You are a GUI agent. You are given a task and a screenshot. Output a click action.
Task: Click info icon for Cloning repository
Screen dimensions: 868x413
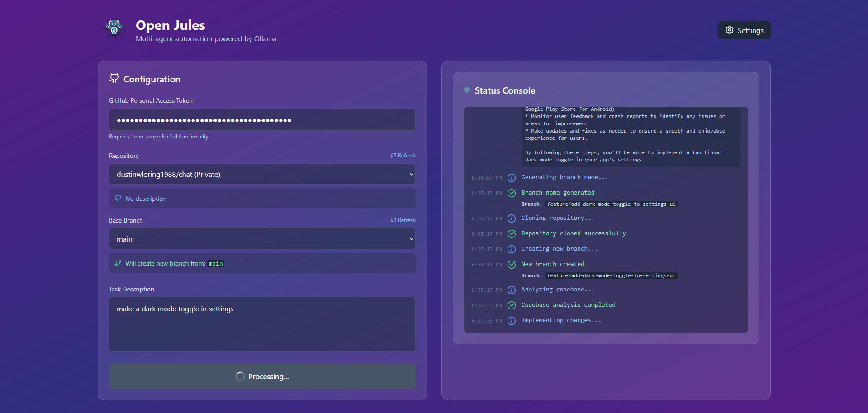(x=512, y=218)
